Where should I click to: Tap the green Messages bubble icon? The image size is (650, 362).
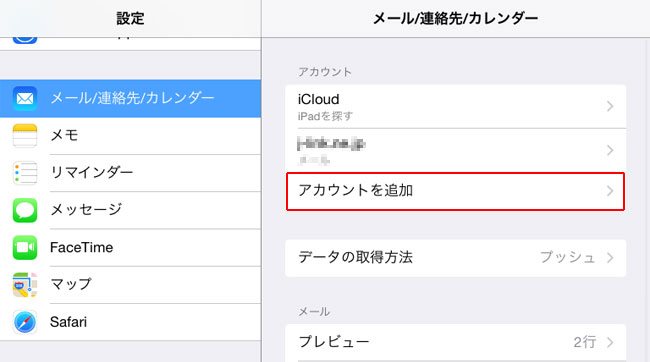[x=25, y=210]
